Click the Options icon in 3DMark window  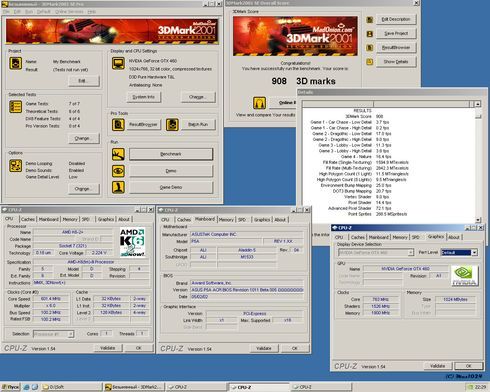point(15,166)
